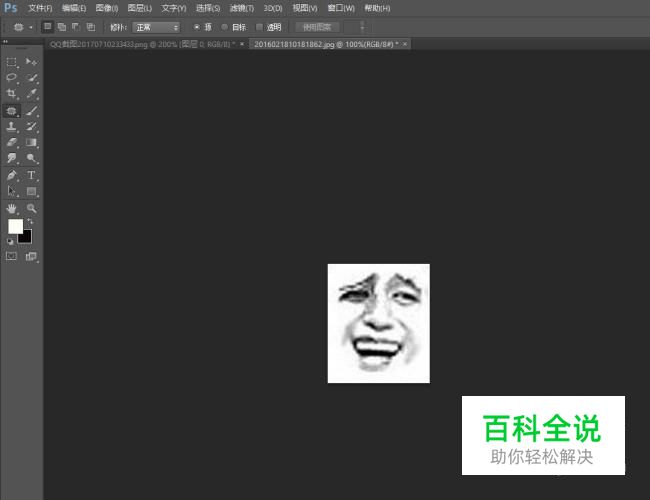
Task: Choose Intersect with Selection mode
Action: 90,27
